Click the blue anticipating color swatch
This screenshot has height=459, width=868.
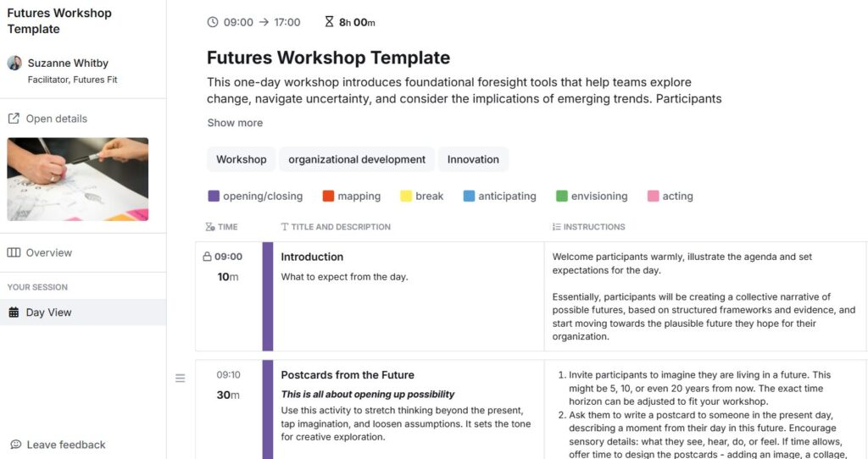tap(469, 196)
